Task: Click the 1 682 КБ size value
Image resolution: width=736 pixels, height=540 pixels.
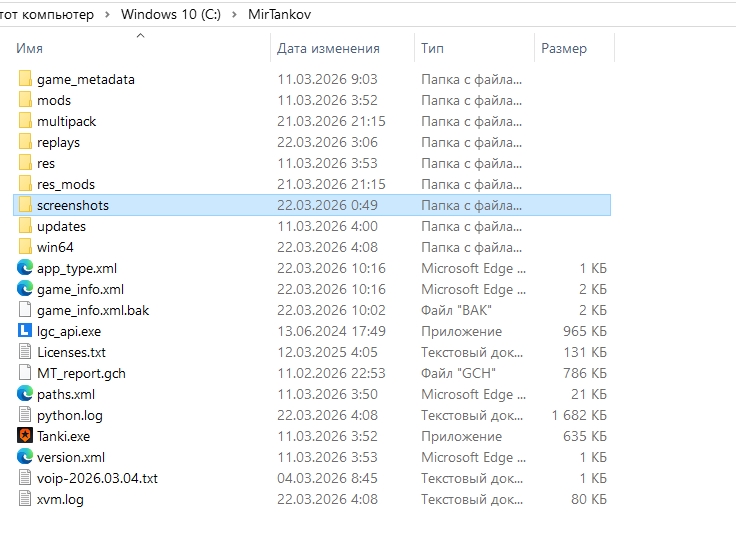Action: pos(579,415)
